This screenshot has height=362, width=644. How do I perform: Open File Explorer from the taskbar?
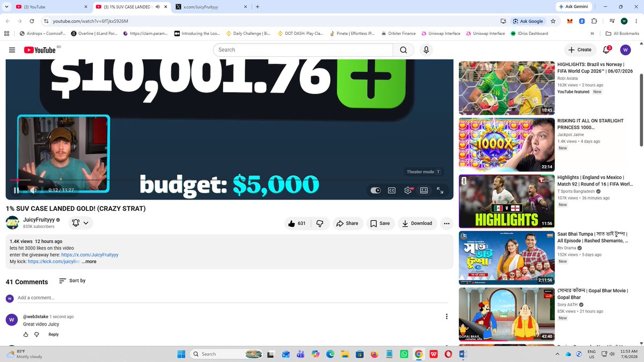click(x=345, y=354)
